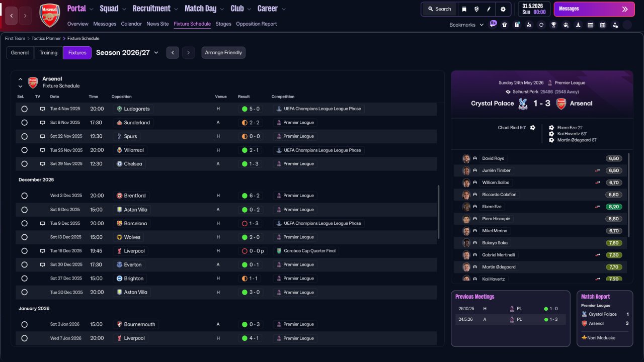The width and height of the screenshot is (644, 362).
Task: Click the purple Messages button
Action: coord(594,9)
